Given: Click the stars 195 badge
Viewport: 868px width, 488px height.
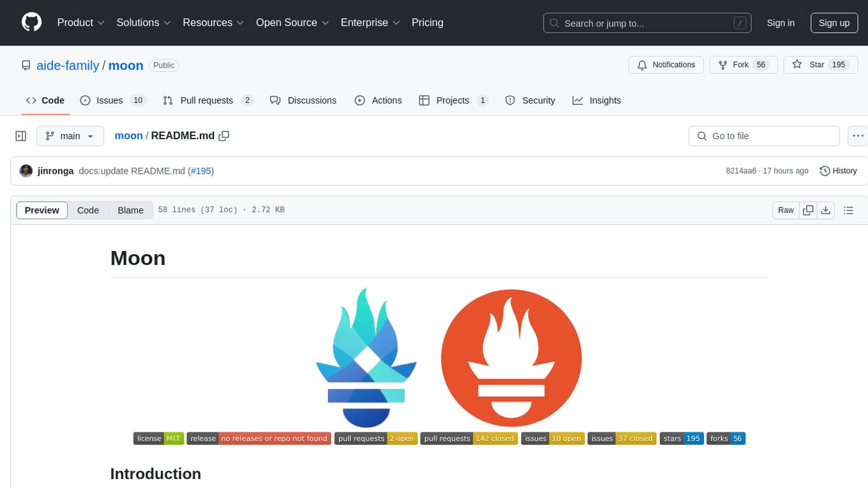Looking at the screenshot, I should (682, 438).
